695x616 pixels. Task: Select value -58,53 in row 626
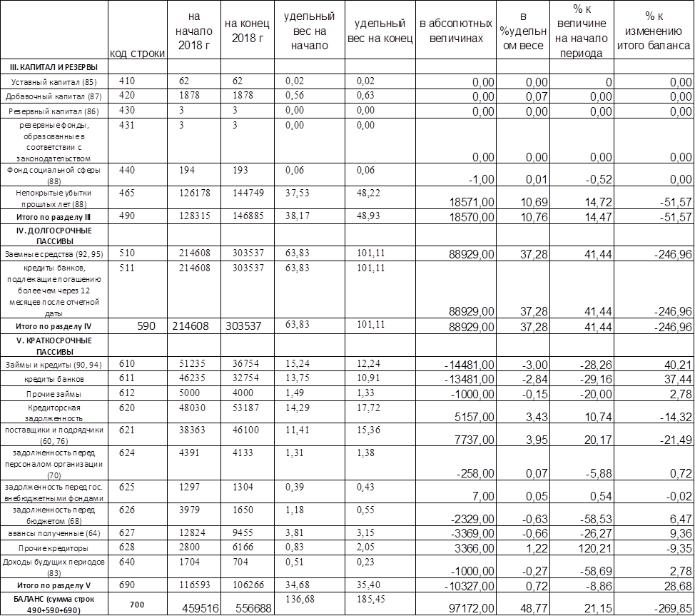point(582,515)
